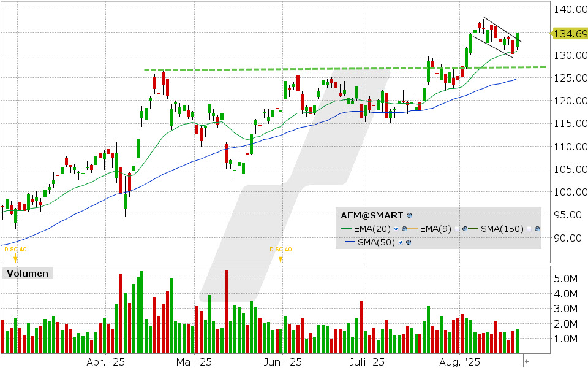588x368 pixels.
Task: Click the 3.0M volume axis label
Action: 565,309
